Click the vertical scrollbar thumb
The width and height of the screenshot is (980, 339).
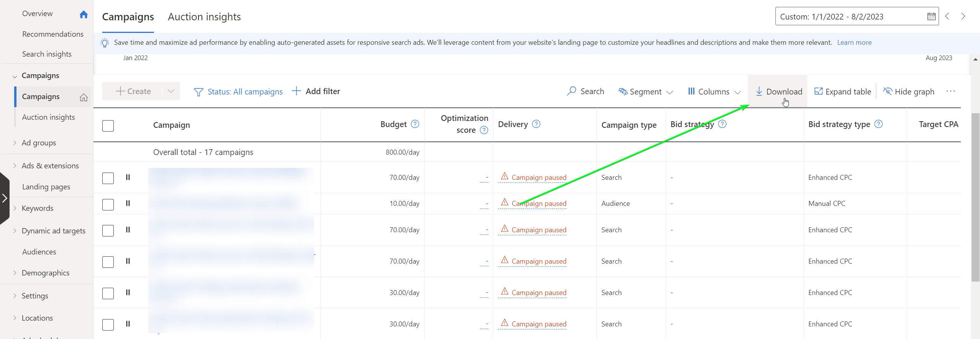[x=975, y=197]
